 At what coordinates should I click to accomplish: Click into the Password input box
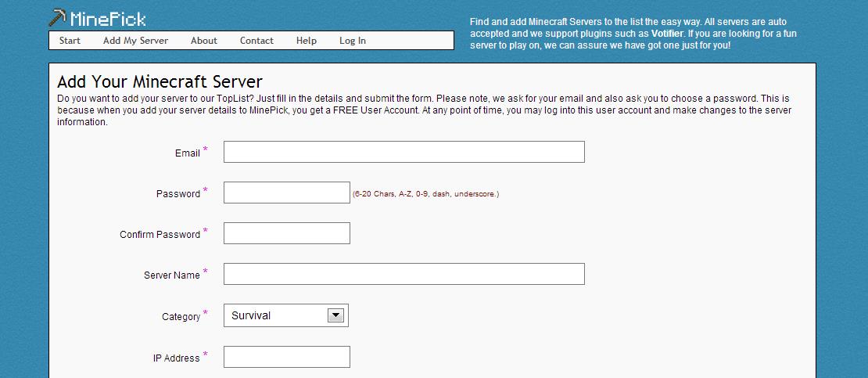click(x=286, y=193)
